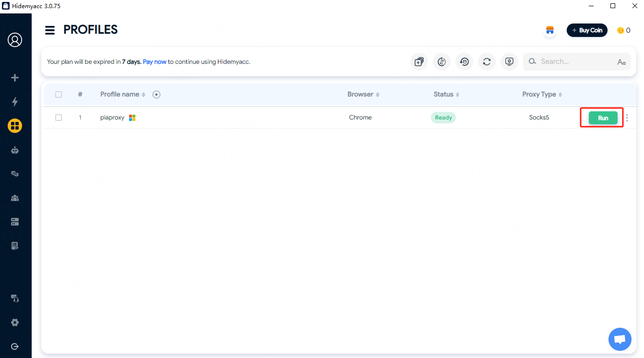Open the robot automation icon in sidebar
The width and height of the screenshot is (644, 358).
point(15,150)
